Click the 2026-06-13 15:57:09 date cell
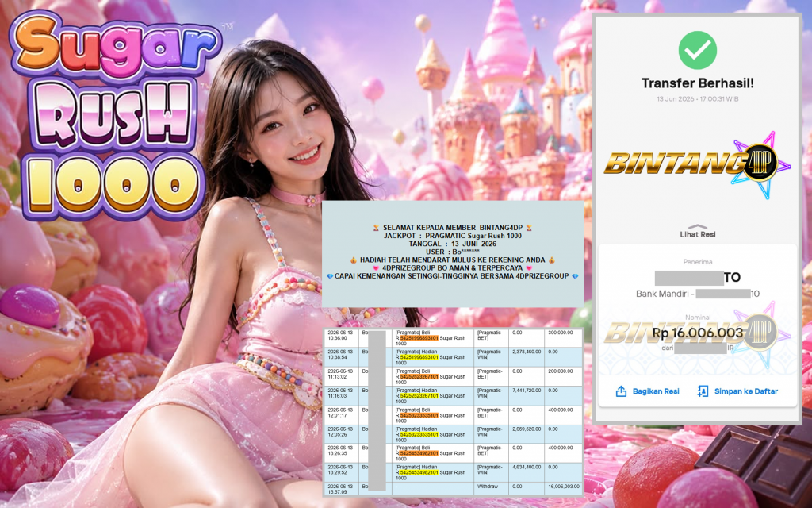Viewport: 812px width, 508px height. (342, 488)
